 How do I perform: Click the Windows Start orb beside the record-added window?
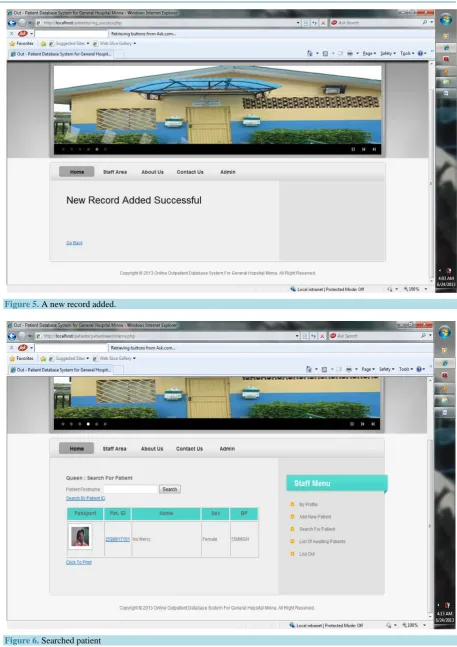point(446,19)
